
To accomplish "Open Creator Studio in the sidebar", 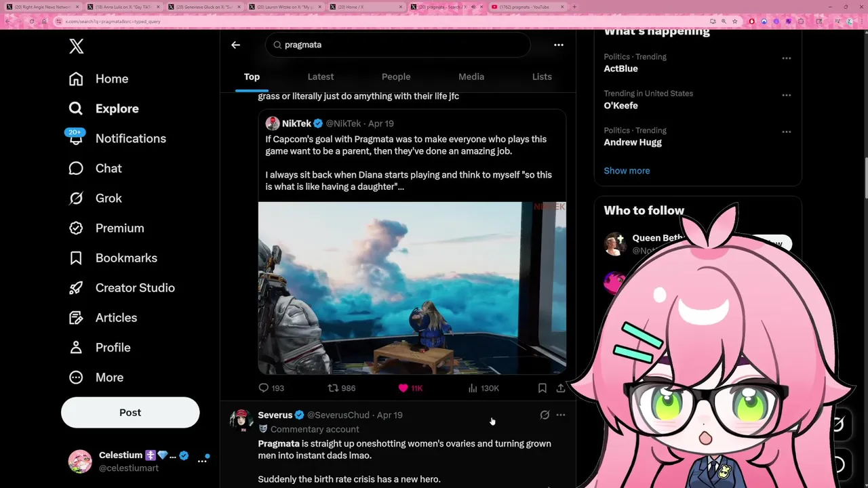I will (x=121, y=287).
